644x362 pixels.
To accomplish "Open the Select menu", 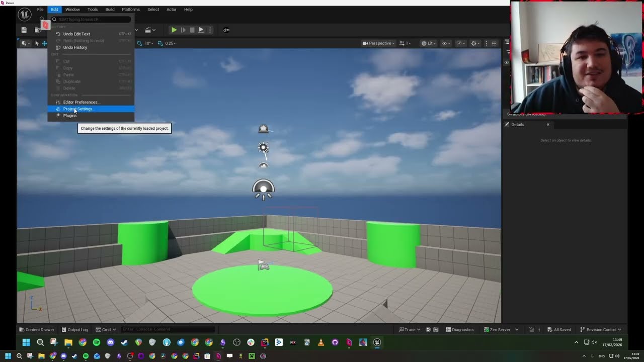I will 153,10.
